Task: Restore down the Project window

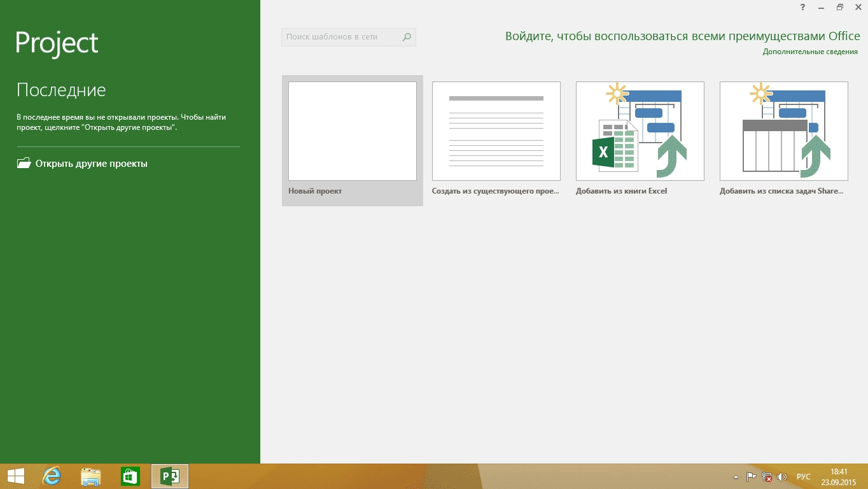Action: 840,6
